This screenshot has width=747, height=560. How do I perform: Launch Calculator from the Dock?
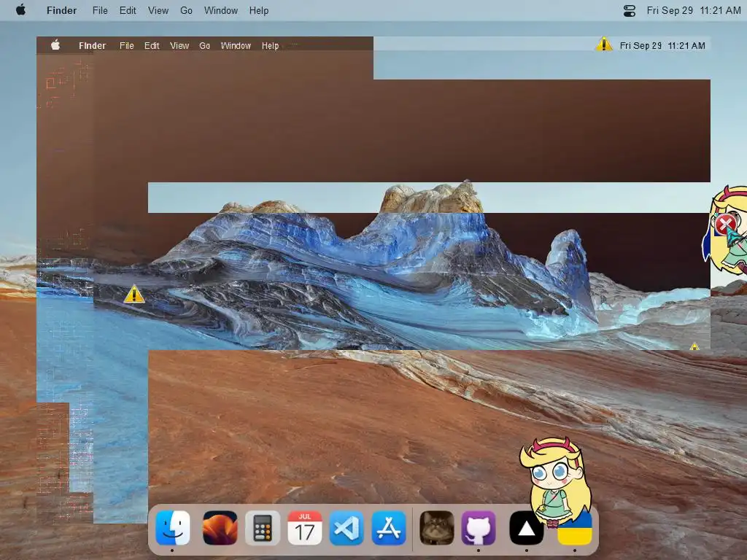coord(263,528)
